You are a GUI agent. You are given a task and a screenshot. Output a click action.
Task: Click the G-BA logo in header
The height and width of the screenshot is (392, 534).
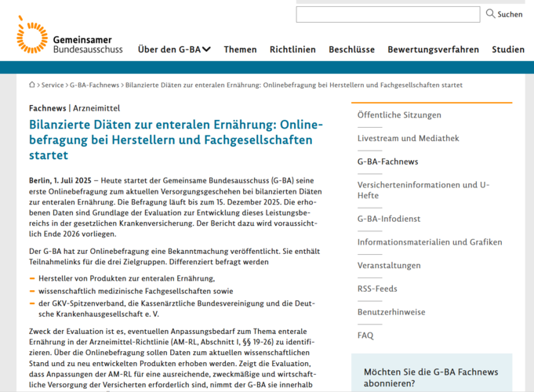coord(69,38)
